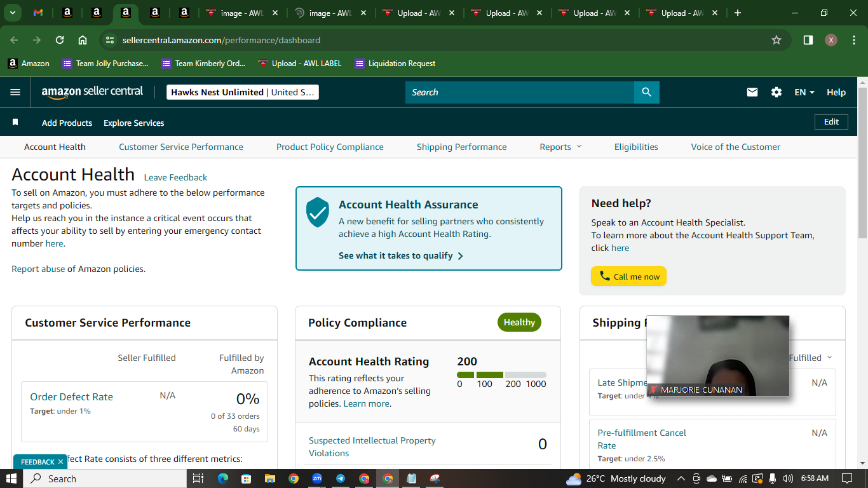
Task: Switch to the Shipping Performance tab
Action: point(462,147)
